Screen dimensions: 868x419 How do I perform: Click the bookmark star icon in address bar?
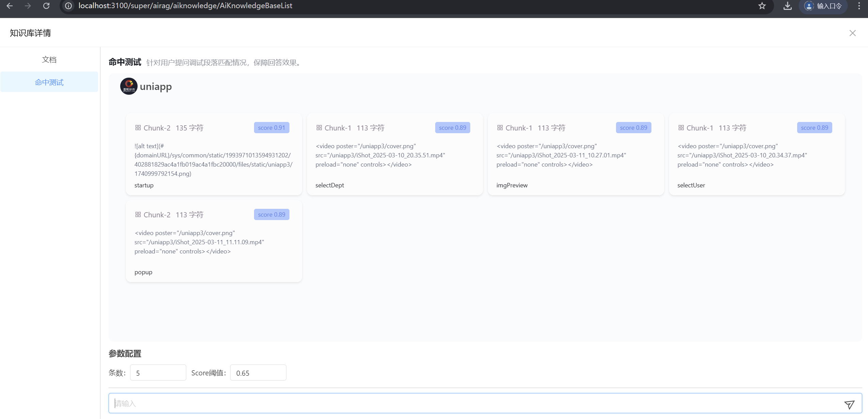click(x=762, y=6)
